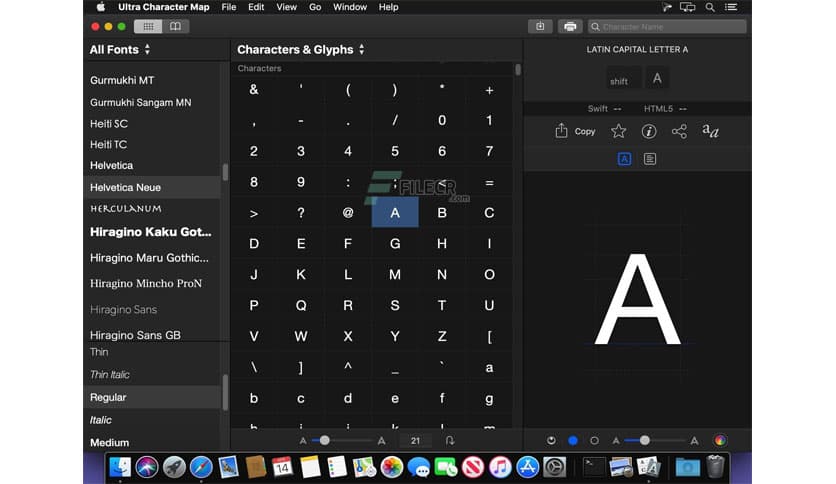
Task: Open the Characters & Glyphs dropdown
Action: [x=301, y=50]
